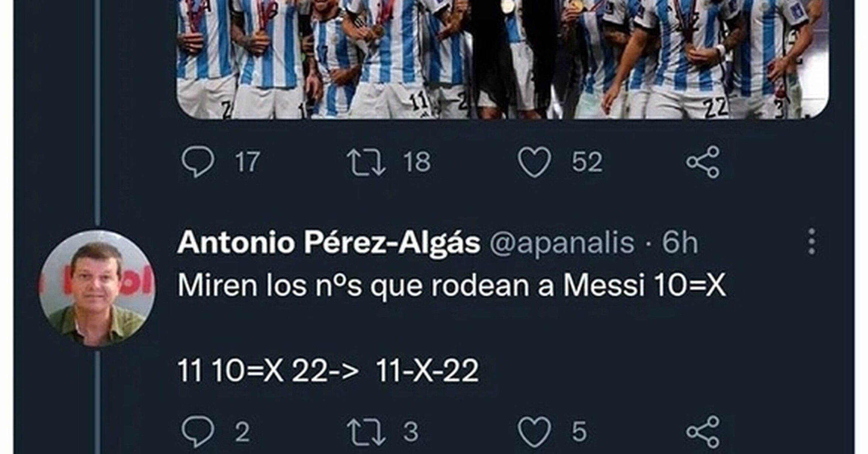Enlarge the Argentina team photo
This screenshot has width=868, height=454.
pyautogui.click(x=502, y=59)
